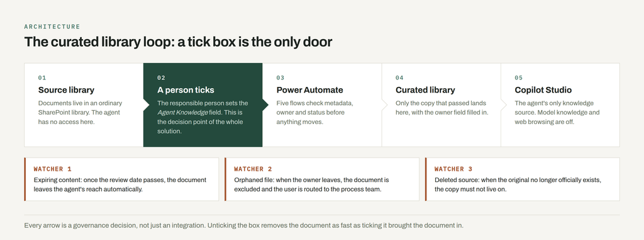The height and width of the screenshot is (240, 644).
Task: Click the Expiring content description
Action: [120, 185]
